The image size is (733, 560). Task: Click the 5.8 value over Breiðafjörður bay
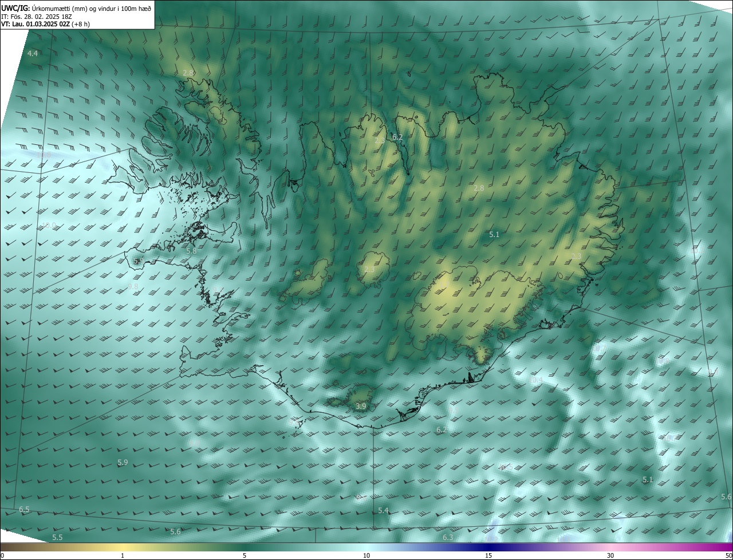click(191, 251)
